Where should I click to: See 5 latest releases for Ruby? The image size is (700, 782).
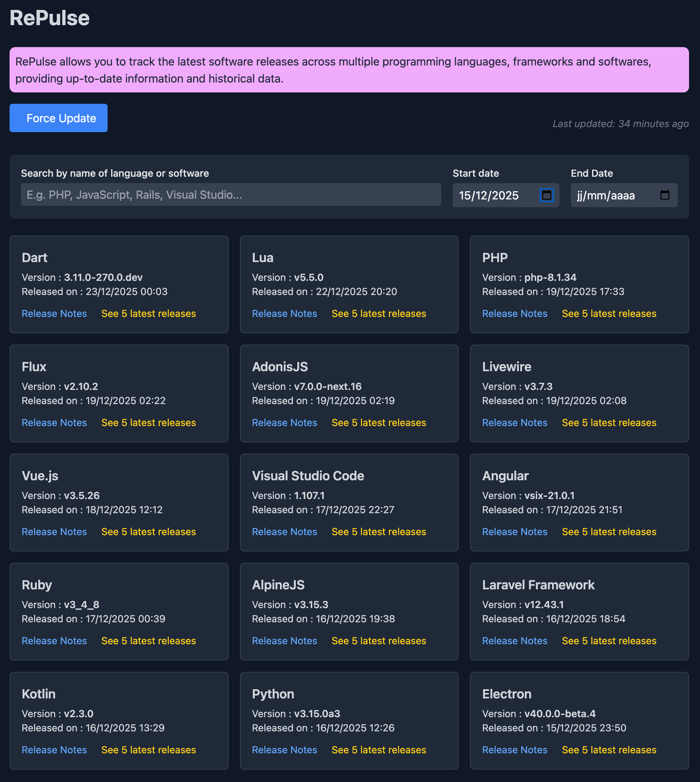pos(149,641)
